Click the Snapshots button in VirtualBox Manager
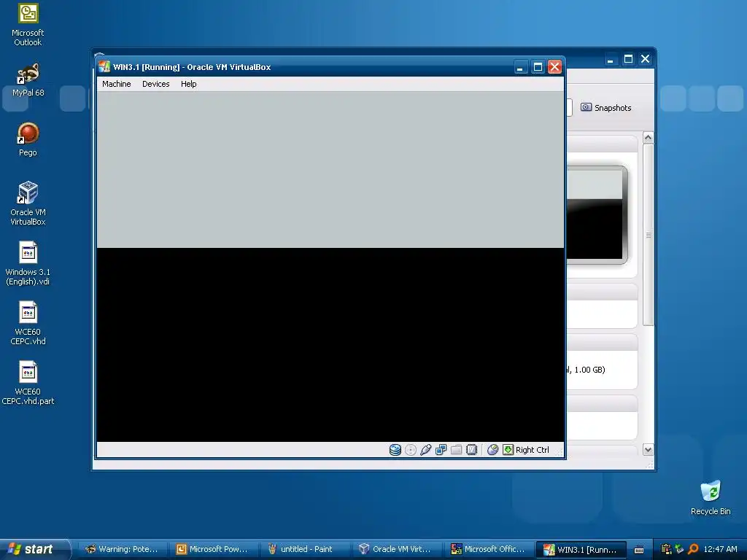Screen dimensions: 747x560 click(606, 108)
